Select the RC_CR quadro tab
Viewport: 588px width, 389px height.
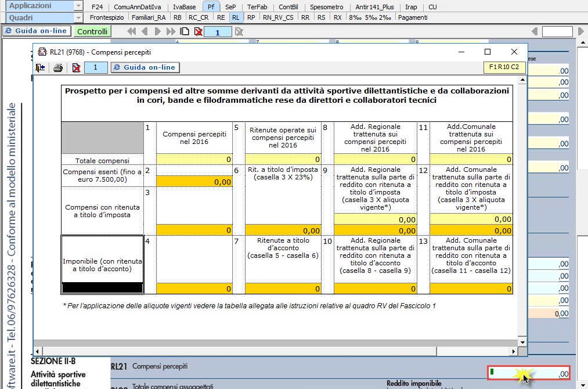tap(199, 17)
